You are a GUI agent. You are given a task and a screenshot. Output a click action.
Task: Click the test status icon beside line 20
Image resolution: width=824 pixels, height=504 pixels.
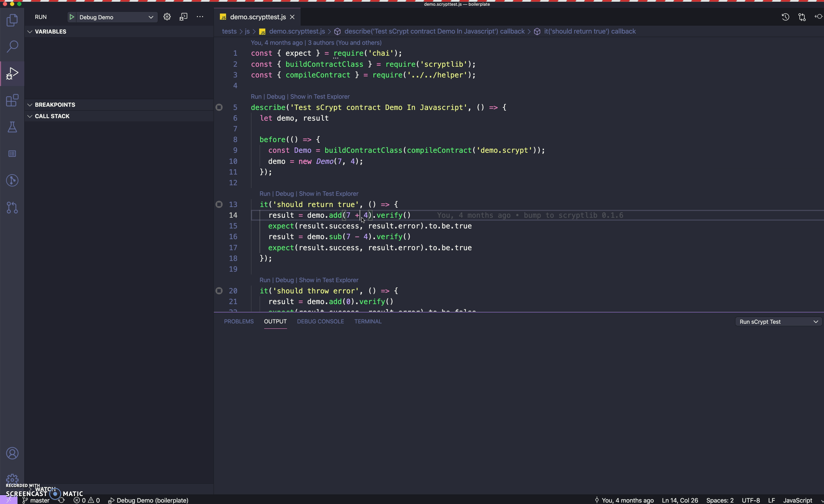point(219,291)
